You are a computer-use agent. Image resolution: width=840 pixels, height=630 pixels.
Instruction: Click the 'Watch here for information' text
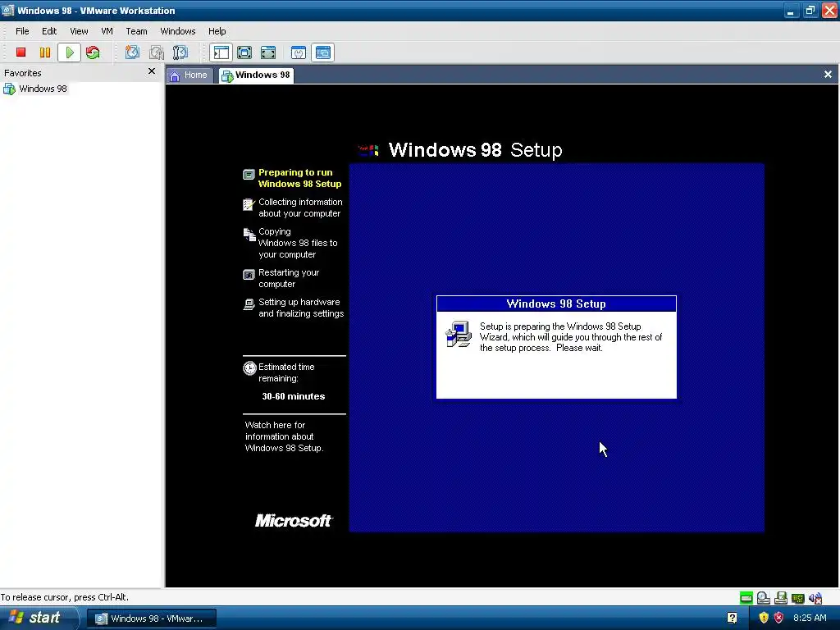(x=285, y=436)
